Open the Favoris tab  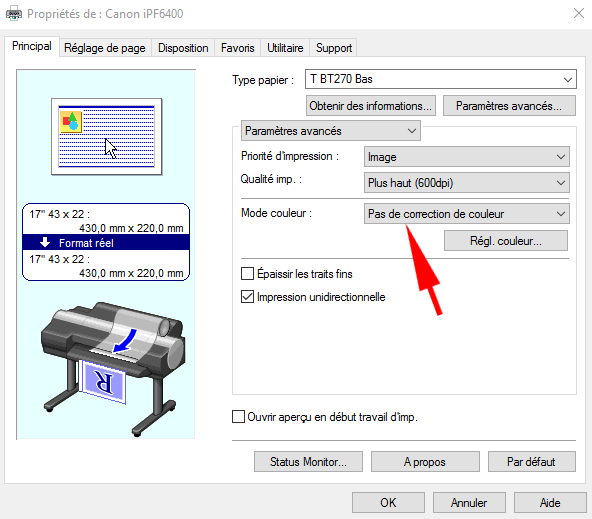237,48
